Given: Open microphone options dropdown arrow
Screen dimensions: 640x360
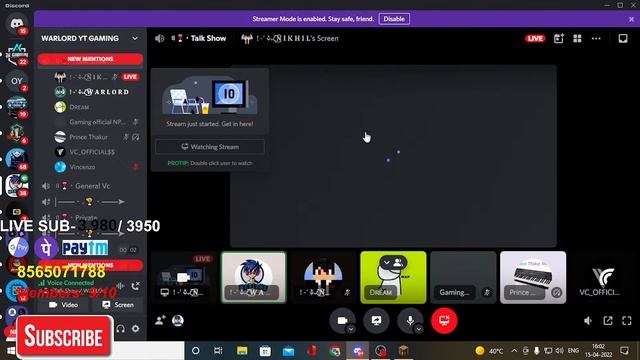Looking at the screenshot, I should point(419,329).
